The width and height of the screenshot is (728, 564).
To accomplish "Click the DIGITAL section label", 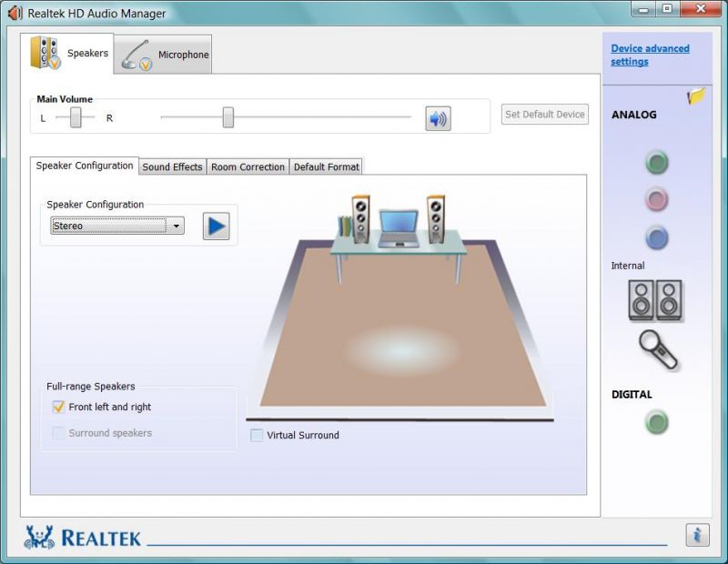I will tap(632, 395).
